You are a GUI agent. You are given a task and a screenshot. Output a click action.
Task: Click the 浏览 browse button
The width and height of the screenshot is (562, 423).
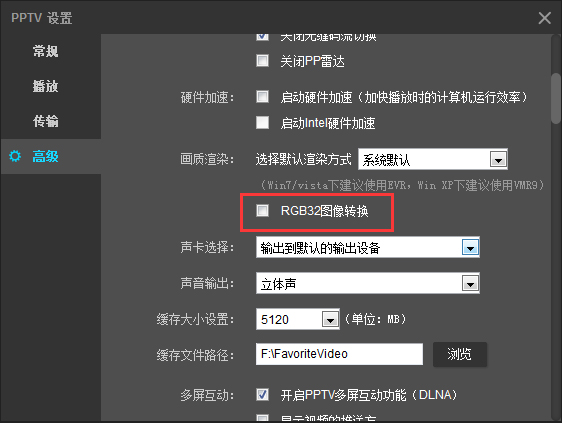pos(460,354)
